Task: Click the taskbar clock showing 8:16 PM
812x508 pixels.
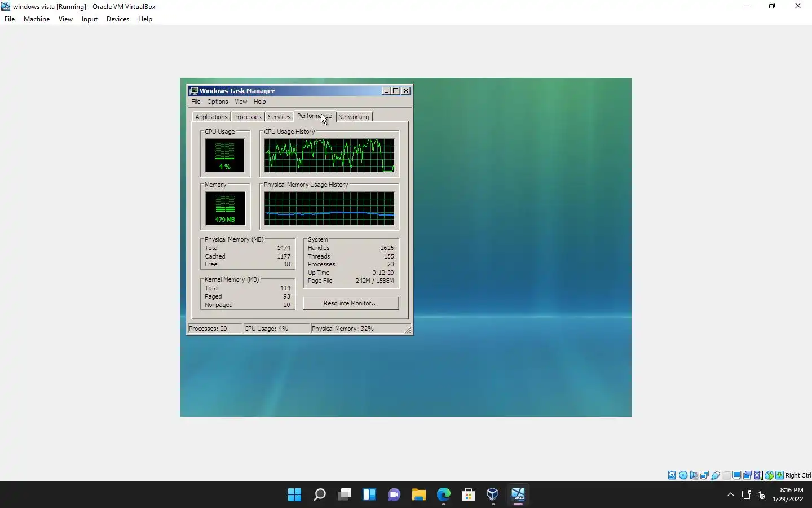Action: 788,494
